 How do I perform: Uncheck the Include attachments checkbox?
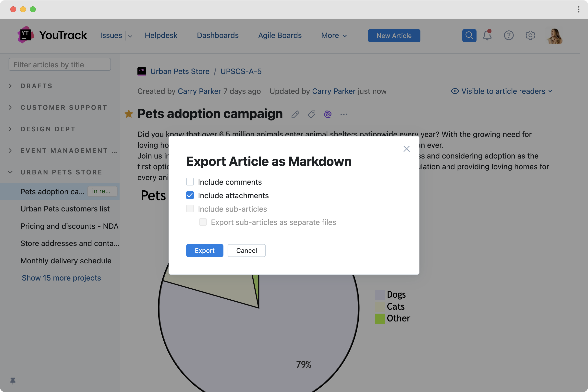coord(190,195)
